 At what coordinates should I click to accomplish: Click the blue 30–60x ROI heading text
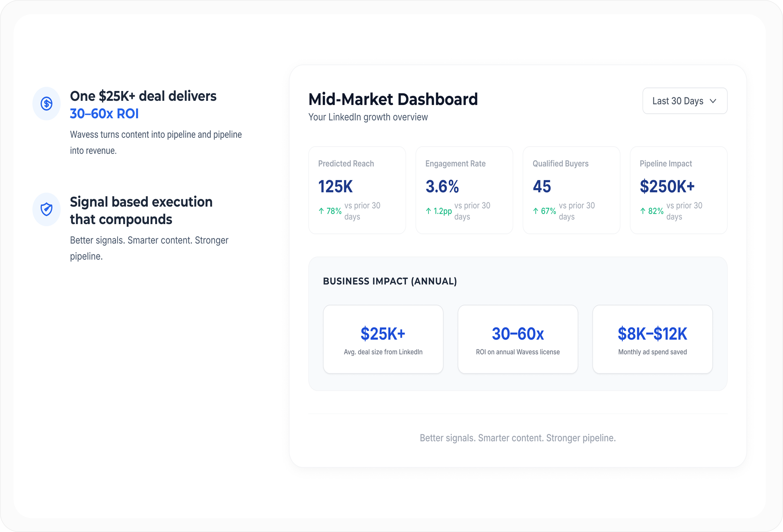click(x=104, y=114)
